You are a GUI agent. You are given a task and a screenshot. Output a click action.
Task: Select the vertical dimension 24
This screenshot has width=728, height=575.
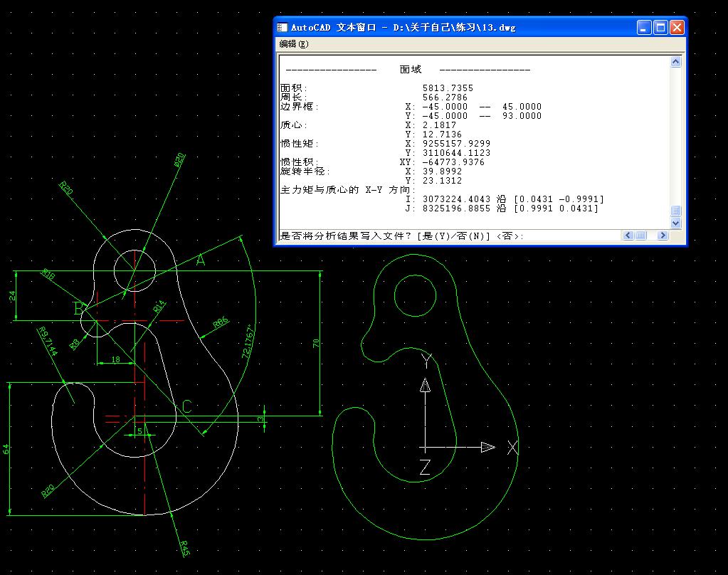point(12,296)
